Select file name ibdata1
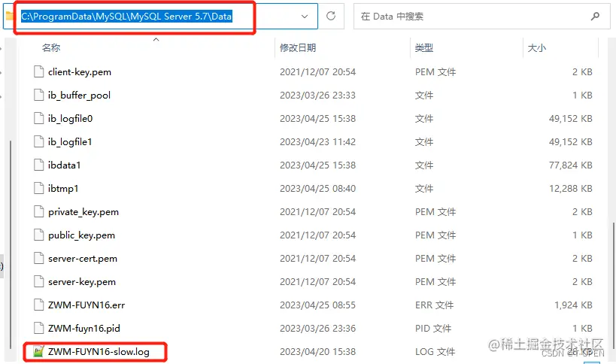The height and width of the screenshot is (364, 616). pyautogui.click(x=65, y=165)
